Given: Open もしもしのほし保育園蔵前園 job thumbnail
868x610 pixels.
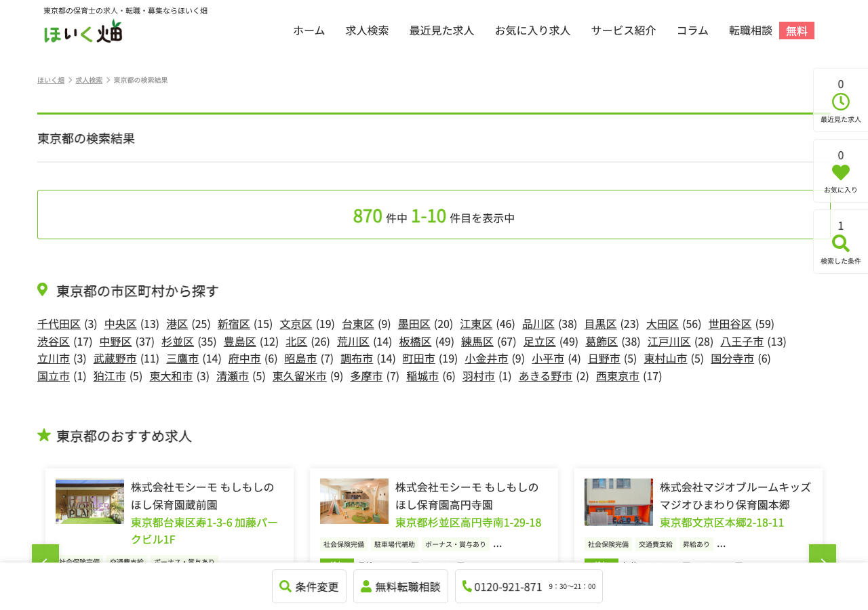Looking at the screenshot, I should click(90, 502).
